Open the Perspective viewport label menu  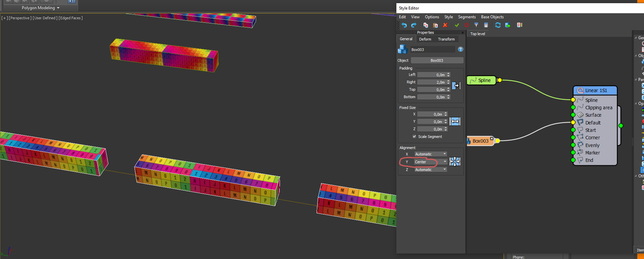(20, 18)
